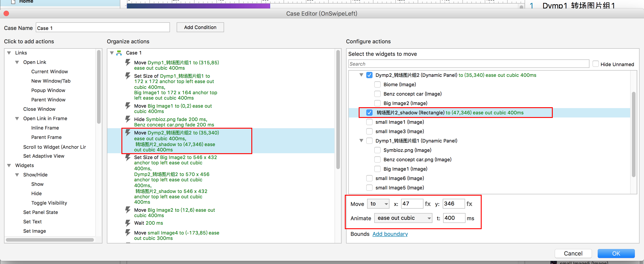The image size is (644, 264).
Task: Click the Case 1 tree icon
Action: (119, 53)
